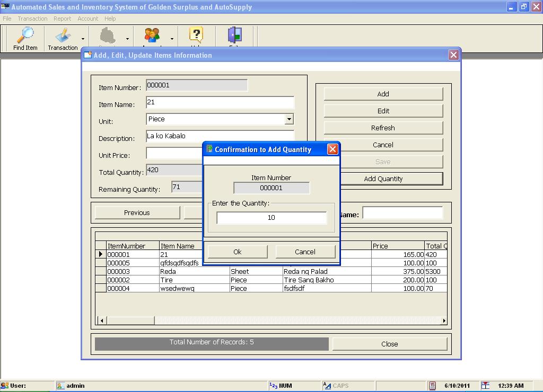Open the Report menu
This screenshot has width=543, height=392.
(x=63, y=19)
